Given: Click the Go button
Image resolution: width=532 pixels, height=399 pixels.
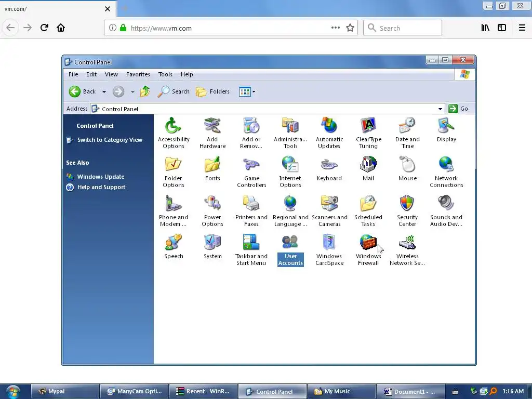Looking at the screenshot, I should coord(458,109).
